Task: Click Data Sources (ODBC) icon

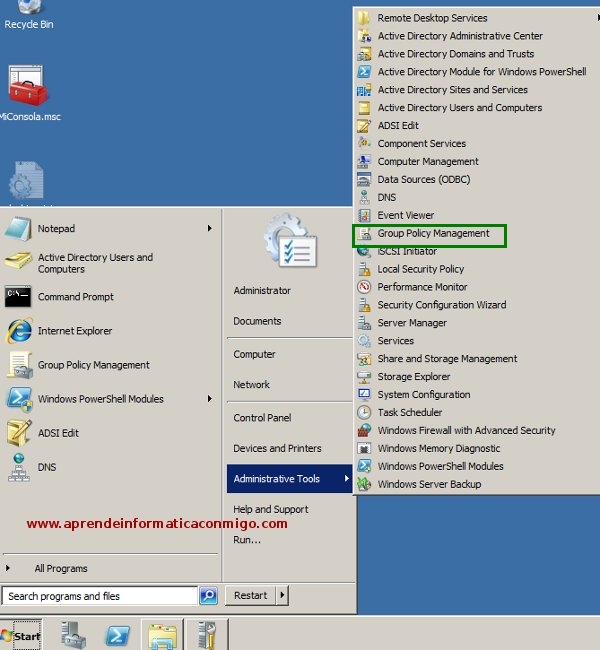Action: tap(364, 179)
